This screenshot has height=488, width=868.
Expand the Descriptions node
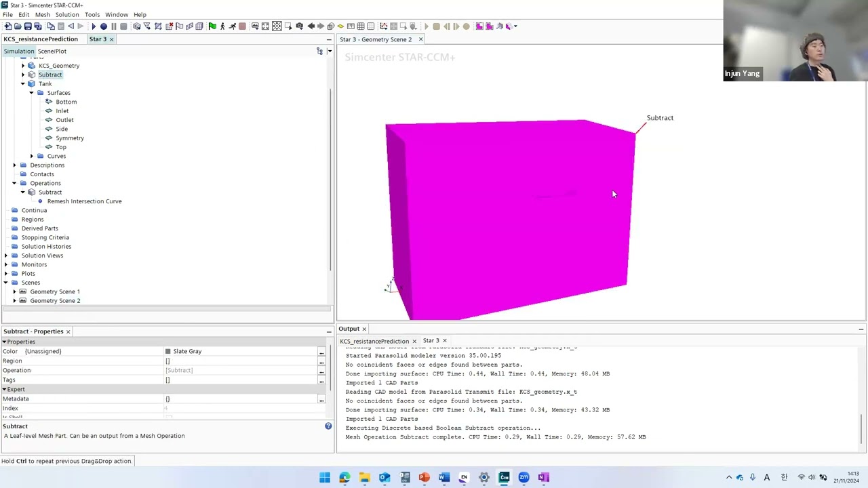point(14,165)
